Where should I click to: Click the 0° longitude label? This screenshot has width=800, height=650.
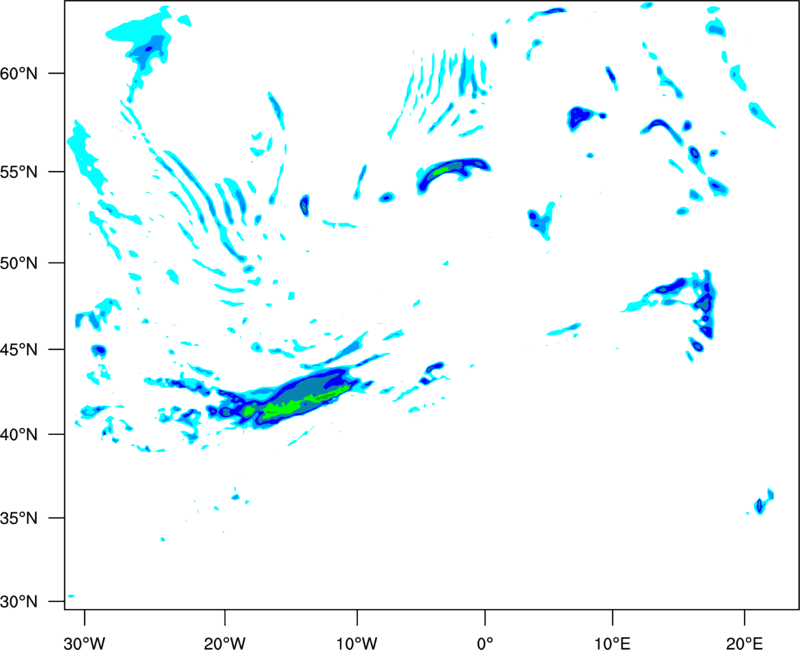(485, 643)
